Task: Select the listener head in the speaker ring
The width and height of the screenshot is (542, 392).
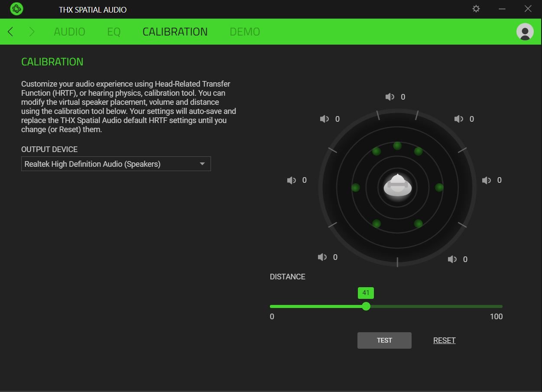Action: [x=397, y=186]
